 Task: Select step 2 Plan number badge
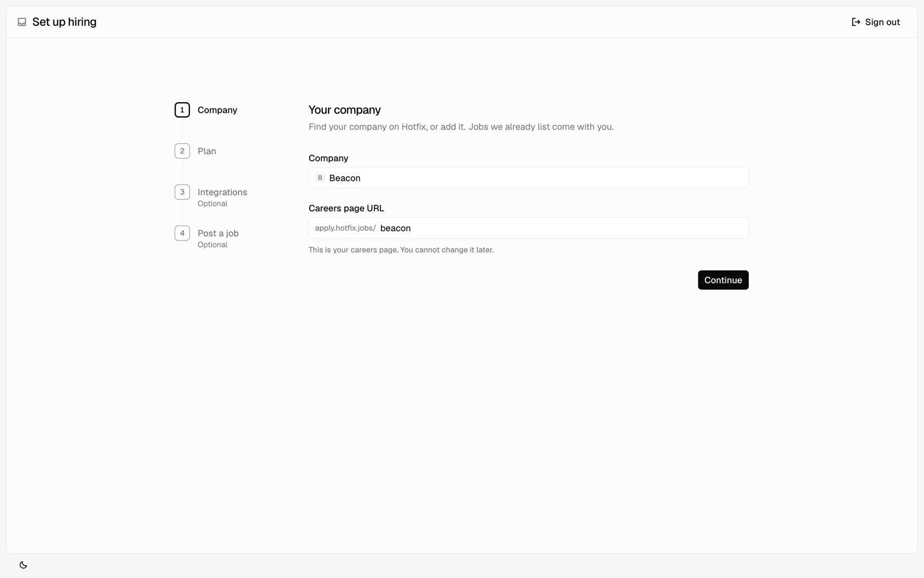(x=182, y=151)
